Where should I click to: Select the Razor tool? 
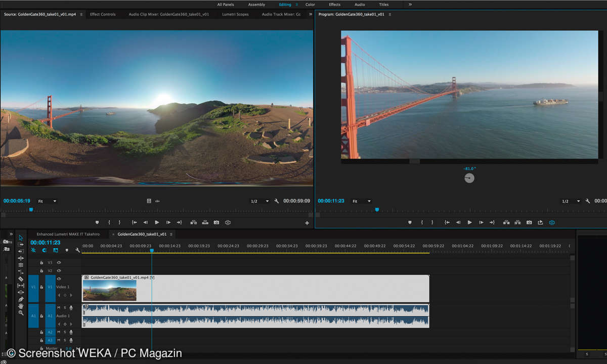pyautogui.click(x=21, y=279)
